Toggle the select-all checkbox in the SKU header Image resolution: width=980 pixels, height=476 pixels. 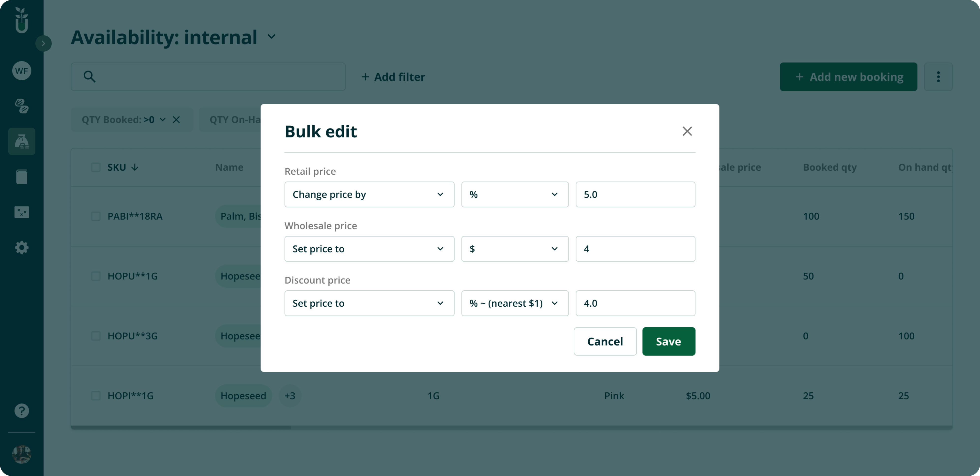[96, 167]
